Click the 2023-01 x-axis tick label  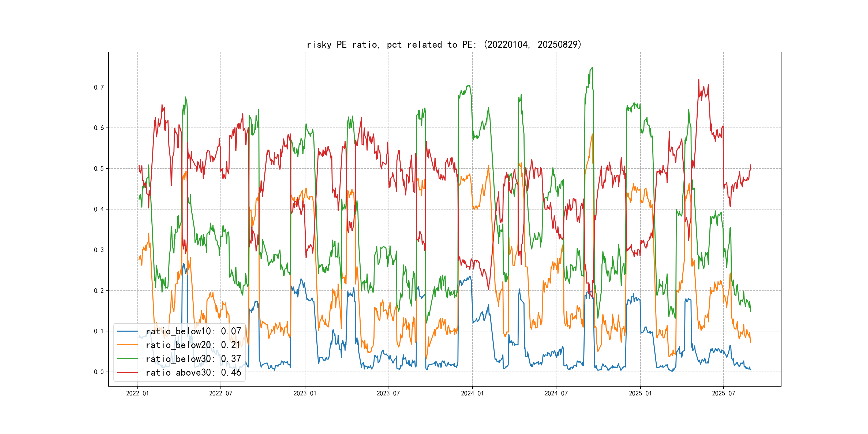click(305, 394)
